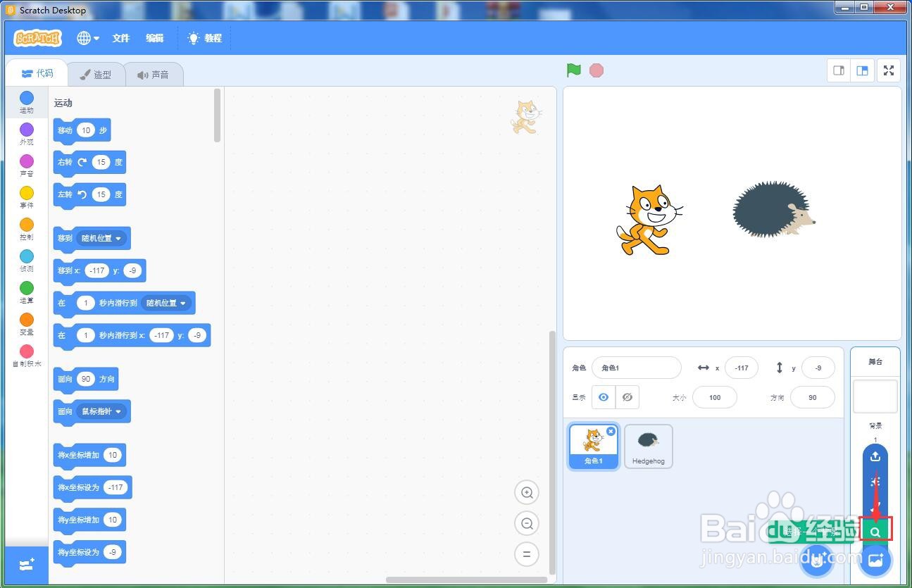Click the 90 field in 面向 方向 block
The width and height of the screenshot is (912, 588).
coord(86,380)
